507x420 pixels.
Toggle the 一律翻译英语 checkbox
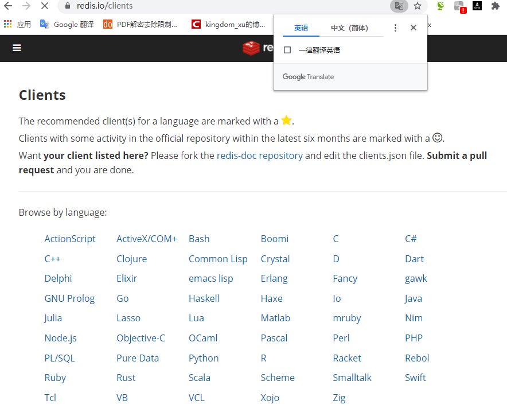tap(287, 50)
